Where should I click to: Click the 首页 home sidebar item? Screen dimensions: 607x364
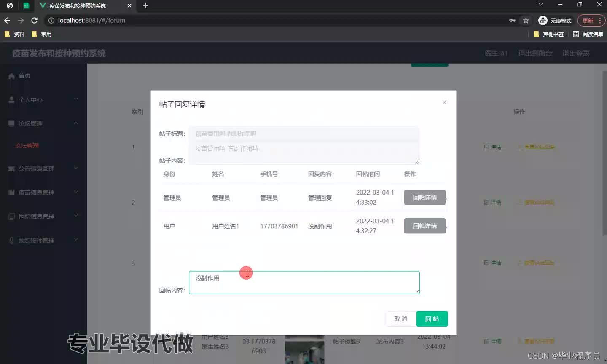pyautogui.click(x=43, y=75)
